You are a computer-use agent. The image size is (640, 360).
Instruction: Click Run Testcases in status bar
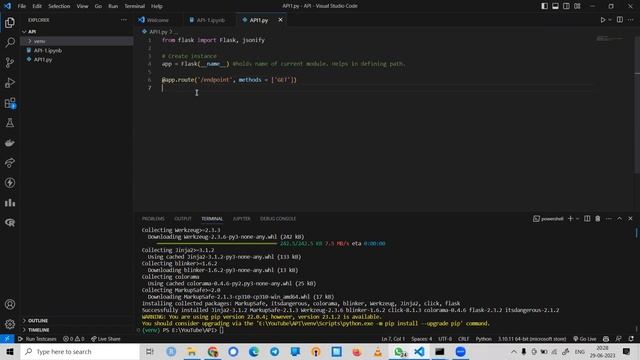(x=37, y=339)
